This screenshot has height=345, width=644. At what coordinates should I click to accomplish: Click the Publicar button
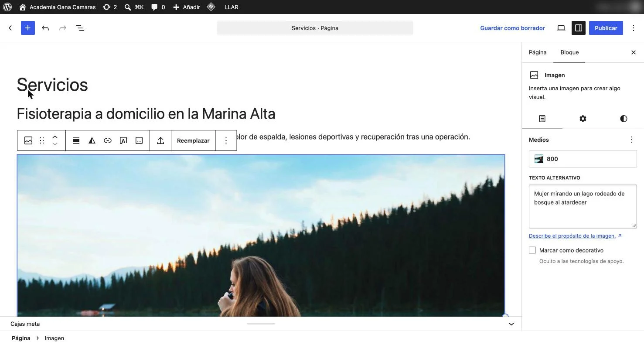coord(606,28)
